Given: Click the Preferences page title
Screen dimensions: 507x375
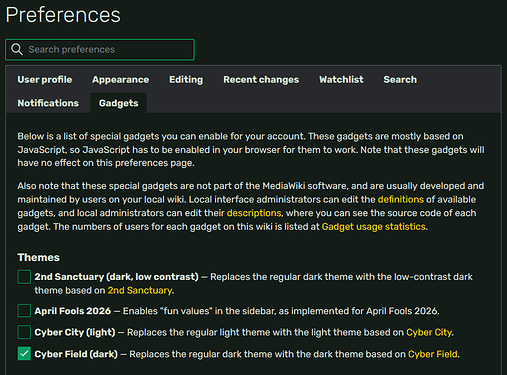Looking at the screenshot, I should tap(63, 15).
